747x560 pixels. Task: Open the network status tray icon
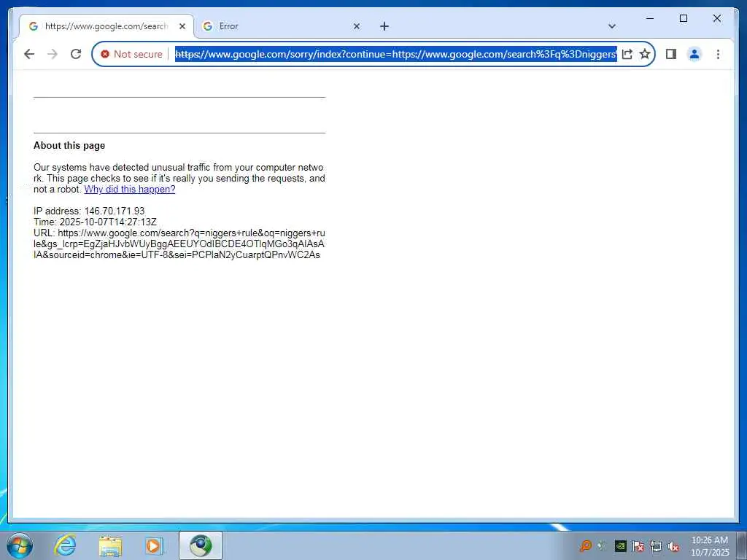coord(656,545)
